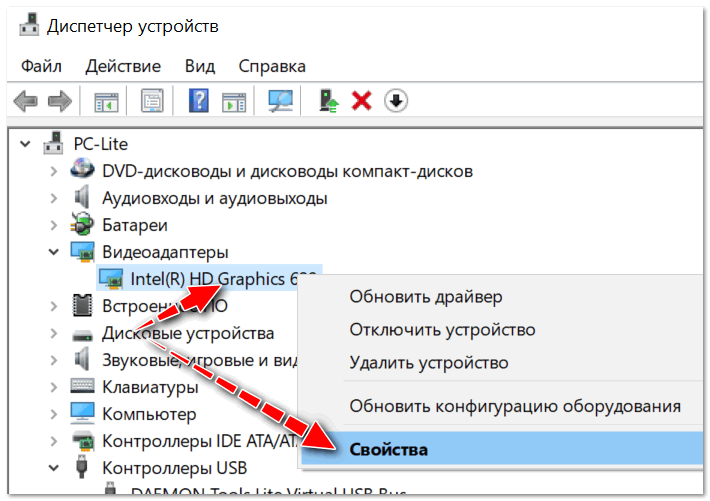This screenshot has width=710, height=501.
Task: Collapse the PC-Lite root node
Action: tap(25, 144)
